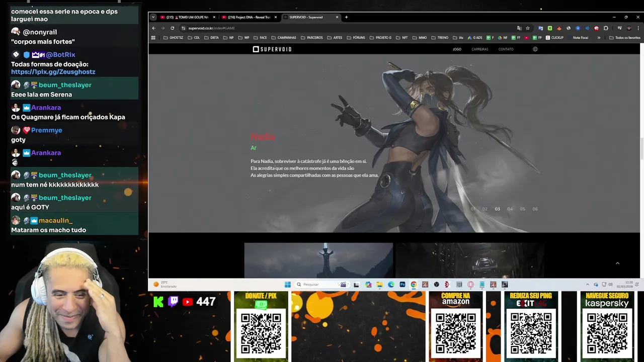Select character slide 04

point(510,209)
